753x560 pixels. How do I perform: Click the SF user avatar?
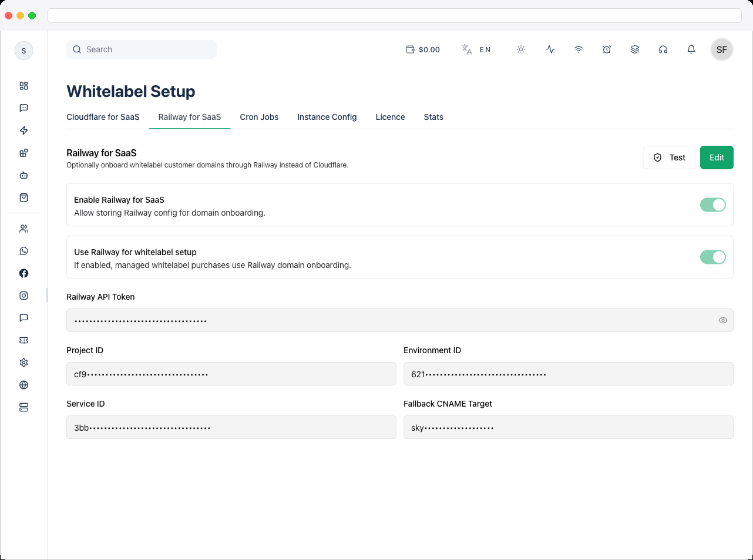[x=722, y=49]
